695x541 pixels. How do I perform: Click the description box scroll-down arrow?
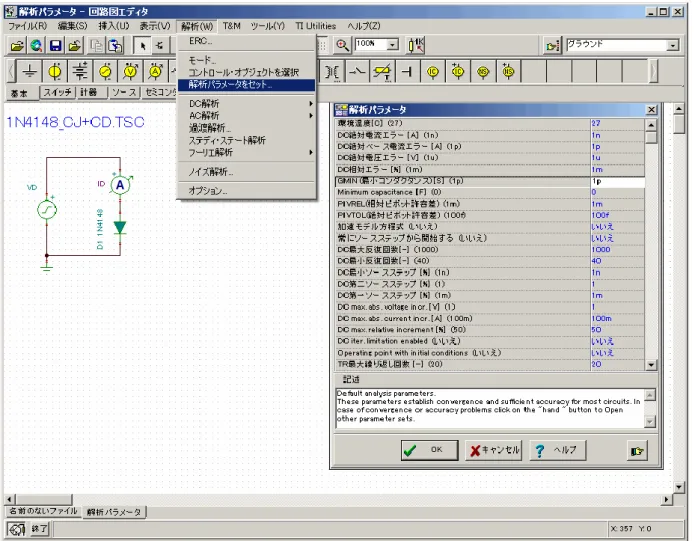click(649, 422)
